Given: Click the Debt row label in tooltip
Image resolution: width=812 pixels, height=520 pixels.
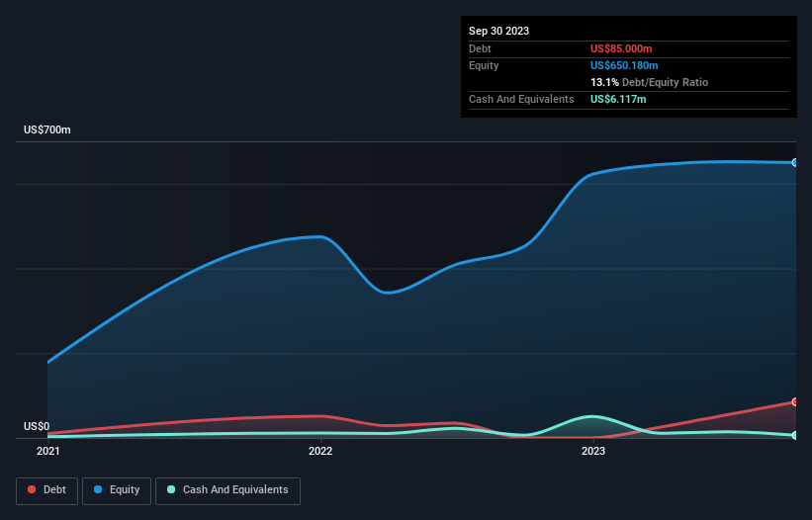Looking at the screenshot, I should click(480, 48).
